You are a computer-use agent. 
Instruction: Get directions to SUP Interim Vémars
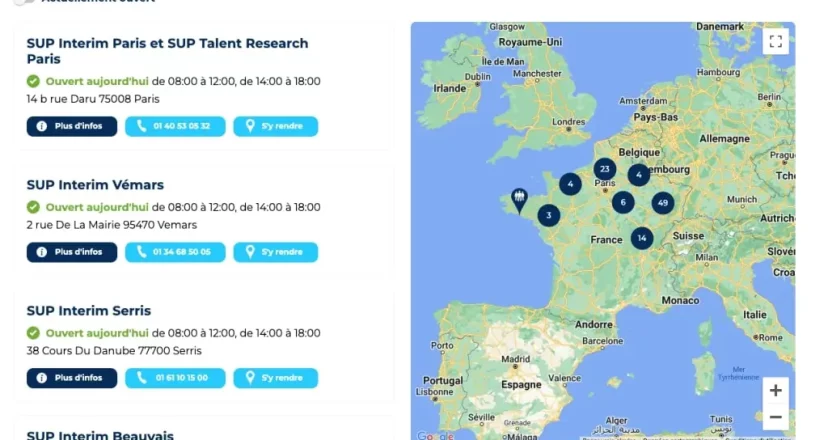click(276, 252)
